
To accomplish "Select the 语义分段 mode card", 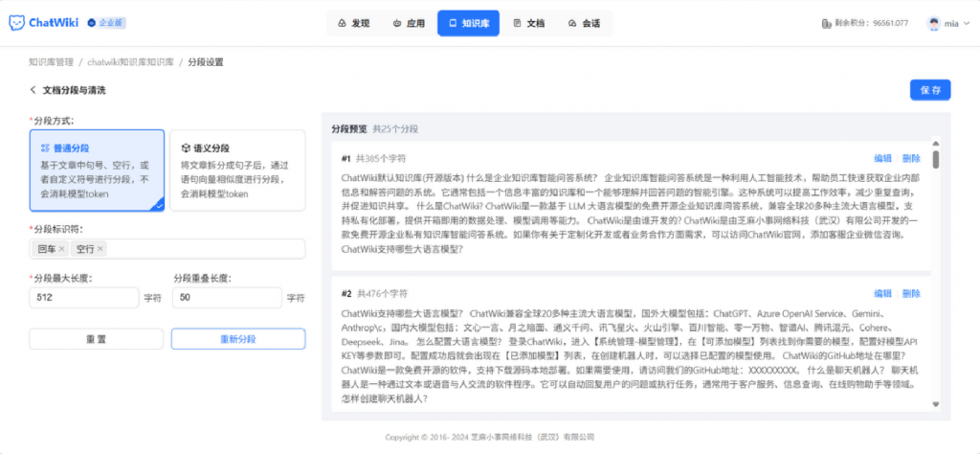I will tap(237, 170).
